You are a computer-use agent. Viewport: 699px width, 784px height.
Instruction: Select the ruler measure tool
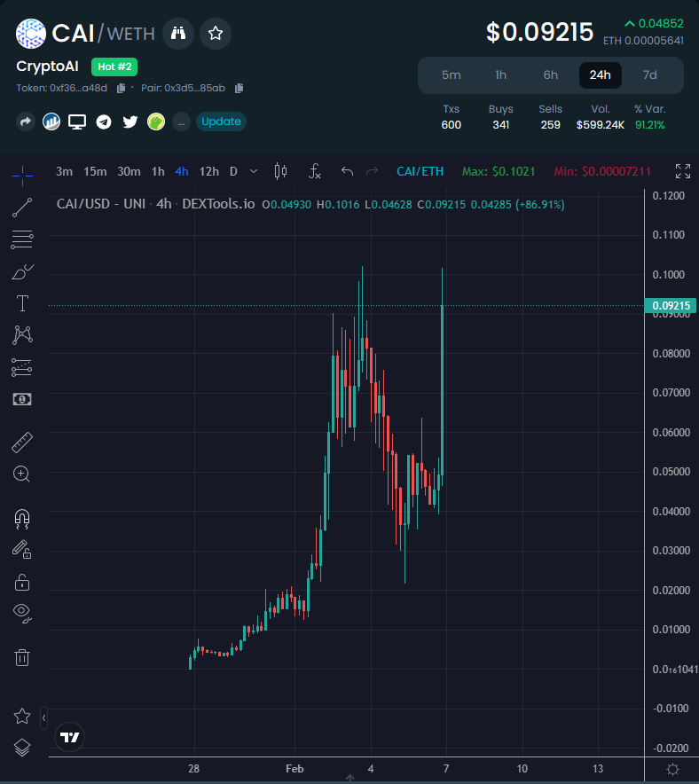pyautogui.click(x=22, y=443)
